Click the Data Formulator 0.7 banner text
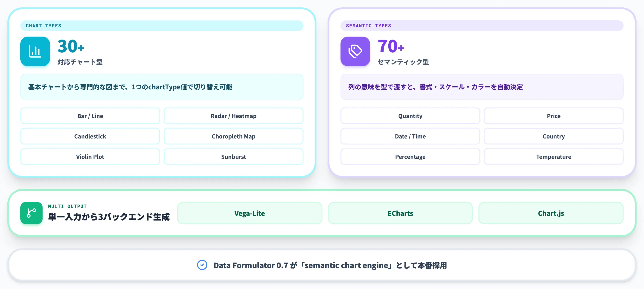The height and width of the screenshot is (289, 644). tap(330, 265)
